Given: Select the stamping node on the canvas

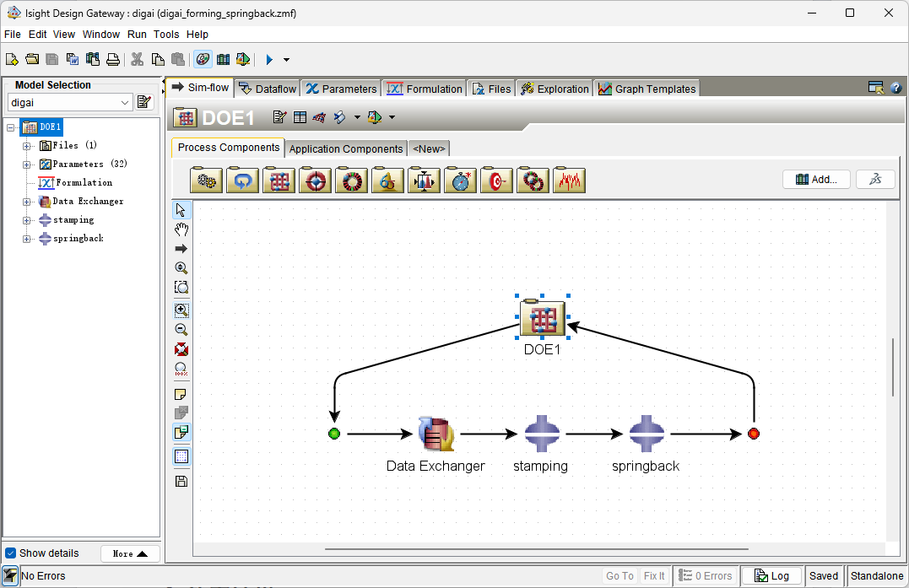Looking at the screenshot, I should 542,434.
